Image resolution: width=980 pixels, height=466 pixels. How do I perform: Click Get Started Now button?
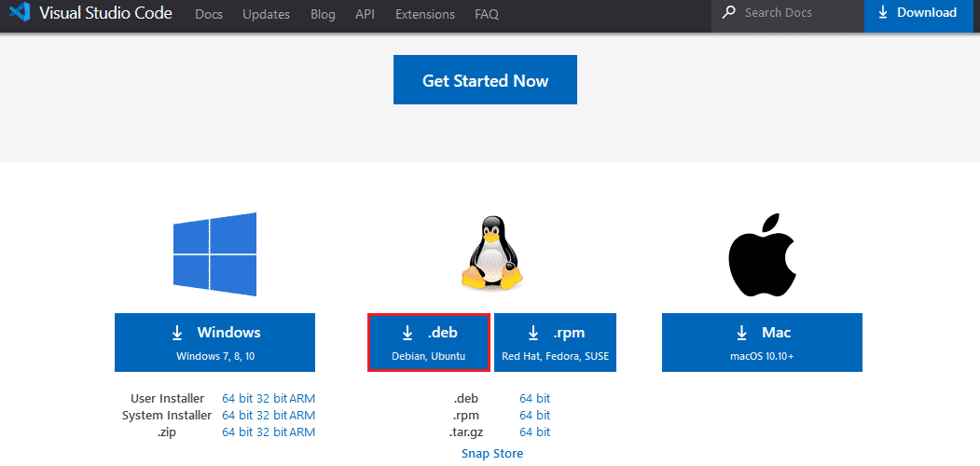(x=485, y=80)
